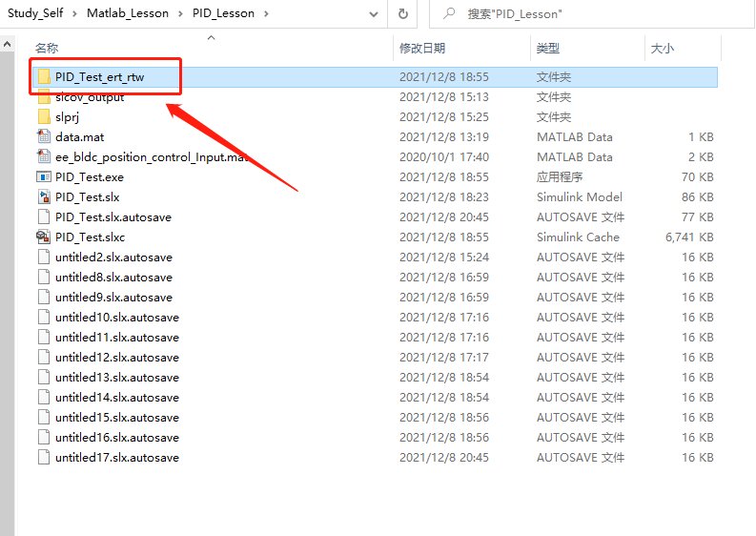Click the 6,741 KB size value
Screen dimensions: 756x536
click(689, 237)
